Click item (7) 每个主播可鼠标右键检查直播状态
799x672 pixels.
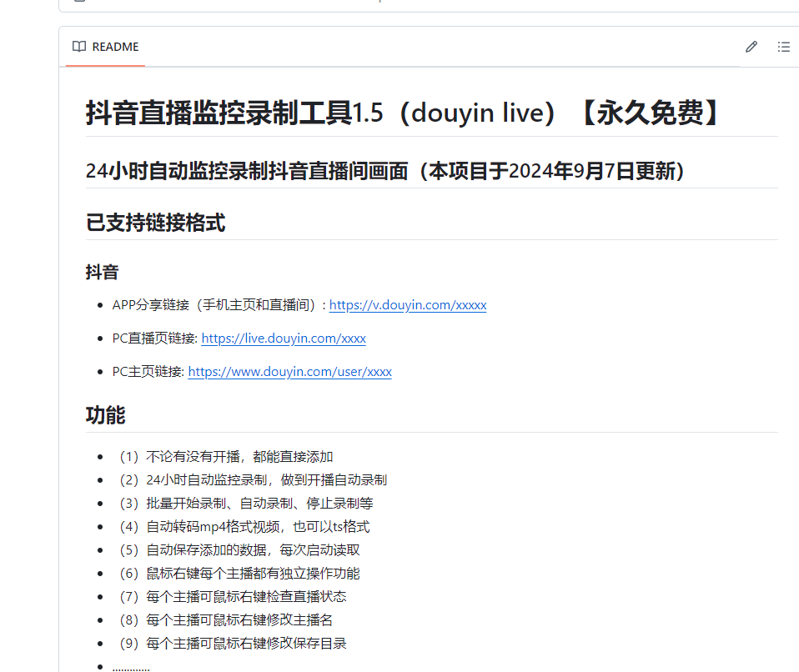233,596
